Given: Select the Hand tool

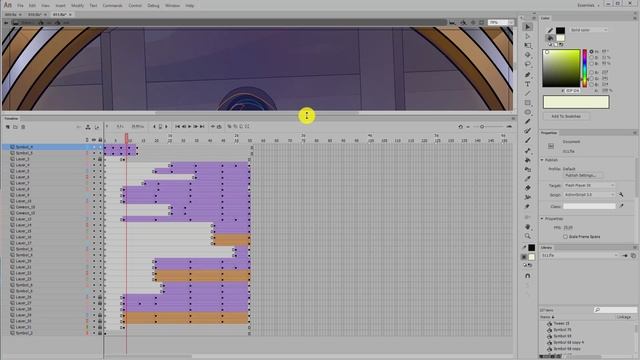Looking at the screenshot, I should point(527,227).
